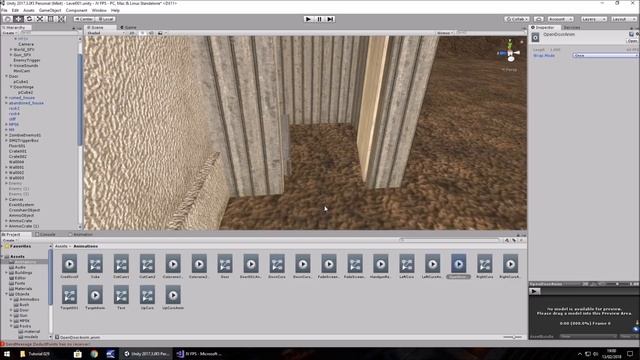
Task: Open the File menu
Action: (4, 10)
